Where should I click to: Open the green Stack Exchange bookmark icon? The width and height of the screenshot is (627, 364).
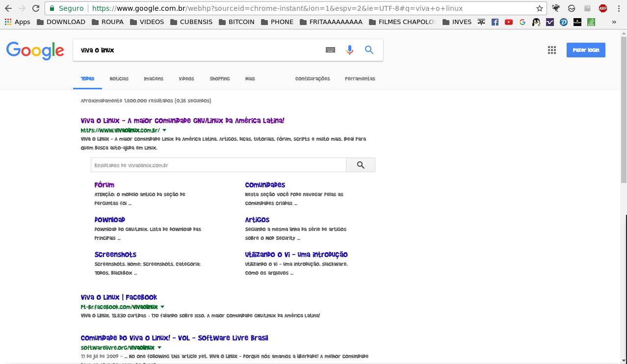[591, 22]
